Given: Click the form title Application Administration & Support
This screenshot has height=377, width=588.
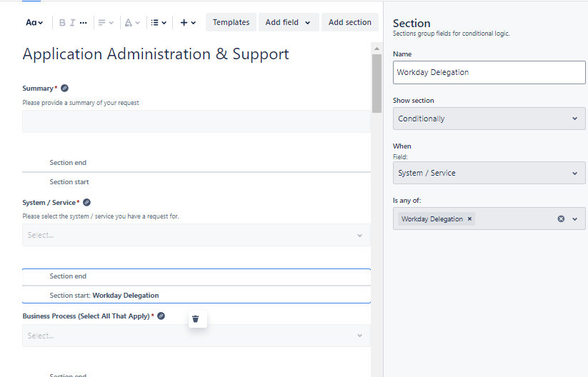Looking at the screenshot, I should 156,54.
